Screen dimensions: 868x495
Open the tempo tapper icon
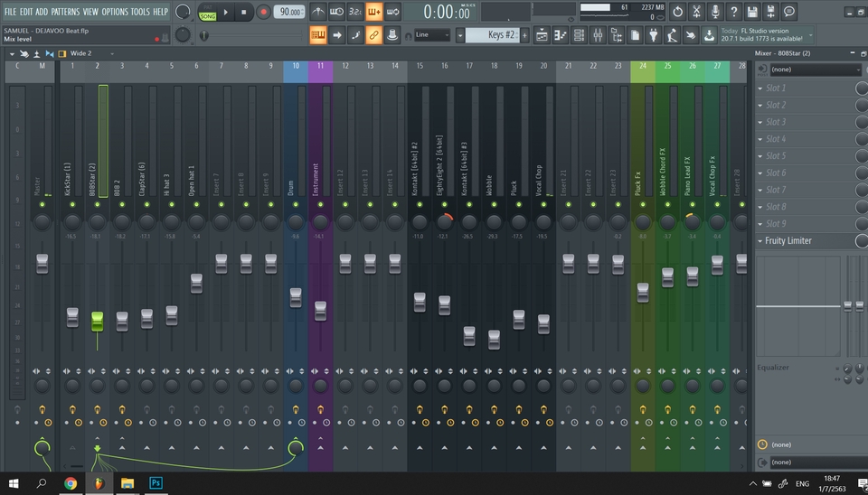[x=672, y=35]
